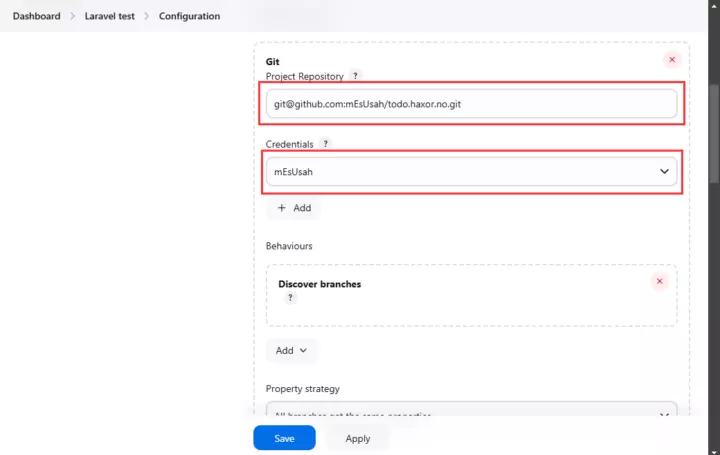Screen dimensions: 720x455
Task: Show help for Discover branches
Action: coord(290,298)
